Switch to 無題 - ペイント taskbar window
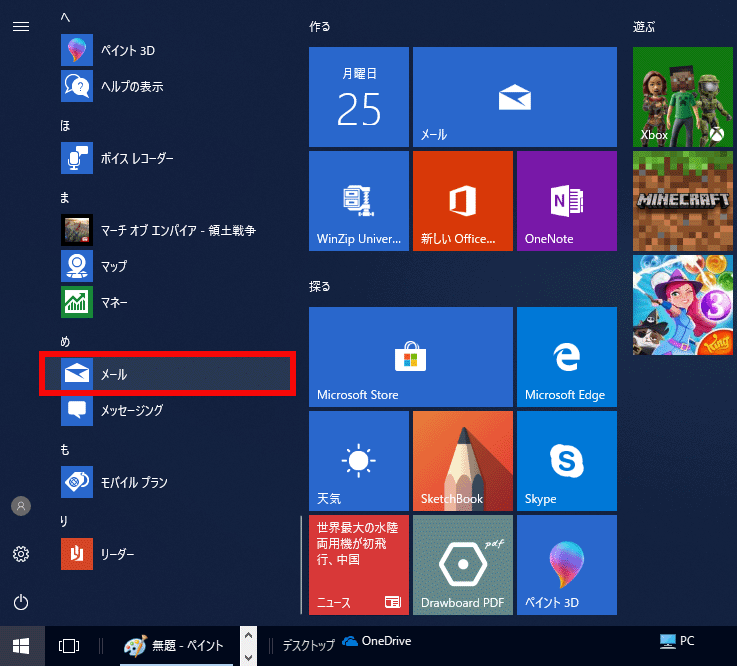The image size is (737, 666). point(176,646)
